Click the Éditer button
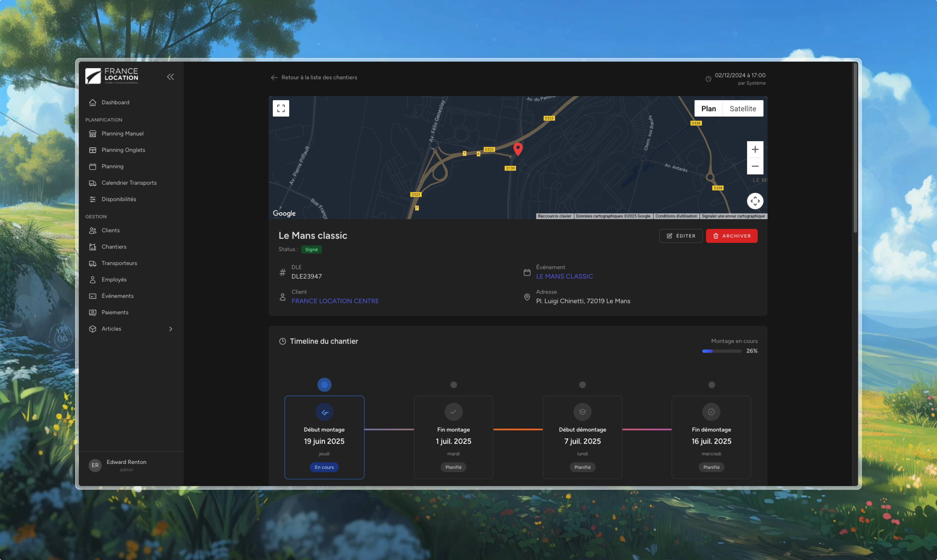Image resolution: width=937 pixels, height=560 pixels. [x=680, y=236]
